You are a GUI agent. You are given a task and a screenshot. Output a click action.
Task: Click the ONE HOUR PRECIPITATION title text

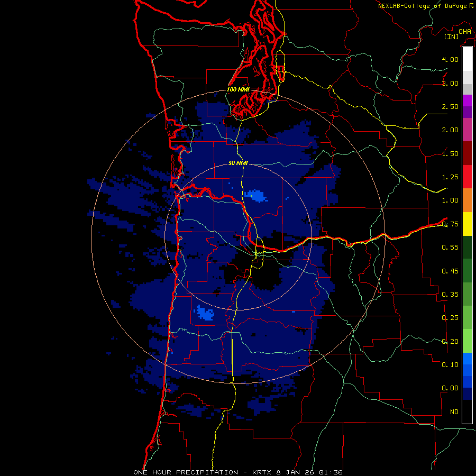click(x=186, y=472)
